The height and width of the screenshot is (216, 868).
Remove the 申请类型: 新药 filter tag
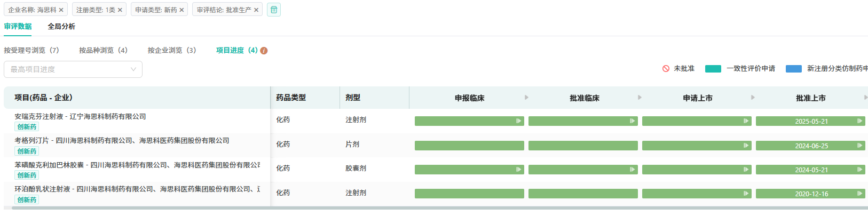click(182, 10)
